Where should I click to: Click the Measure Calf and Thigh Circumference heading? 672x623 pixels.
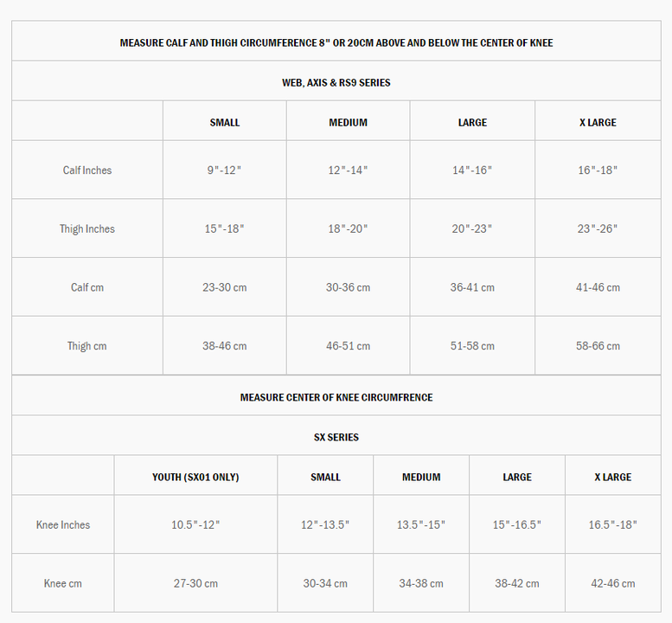(336, 43)
